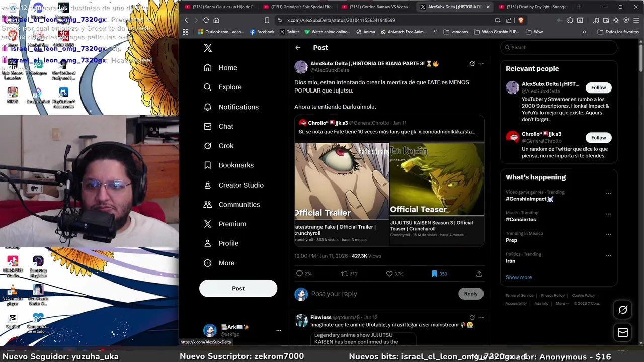Open Creator Studio icon in sidebar
Viewport: 644px width, 362px height.
point(207,185)
